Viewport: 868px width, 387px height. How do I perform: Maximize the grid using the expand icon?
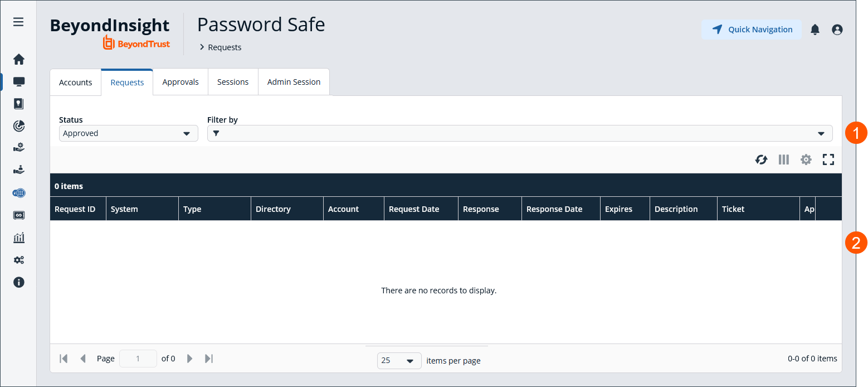(x=828, y=159)
